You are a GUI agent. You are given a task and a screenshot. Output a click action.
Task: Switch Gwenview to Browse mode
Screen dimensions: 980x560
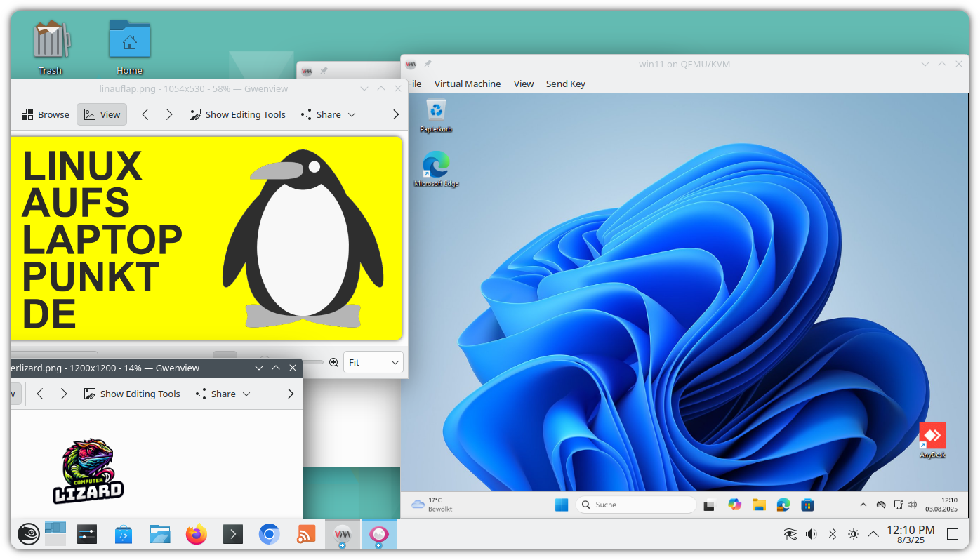pyautogui.click(x=45, y=114)
